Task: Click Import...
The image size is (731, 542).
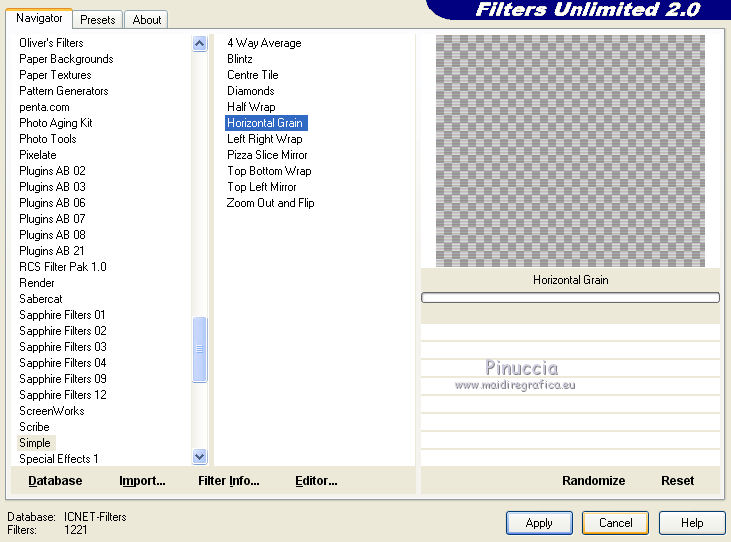Action: [142, 480]
